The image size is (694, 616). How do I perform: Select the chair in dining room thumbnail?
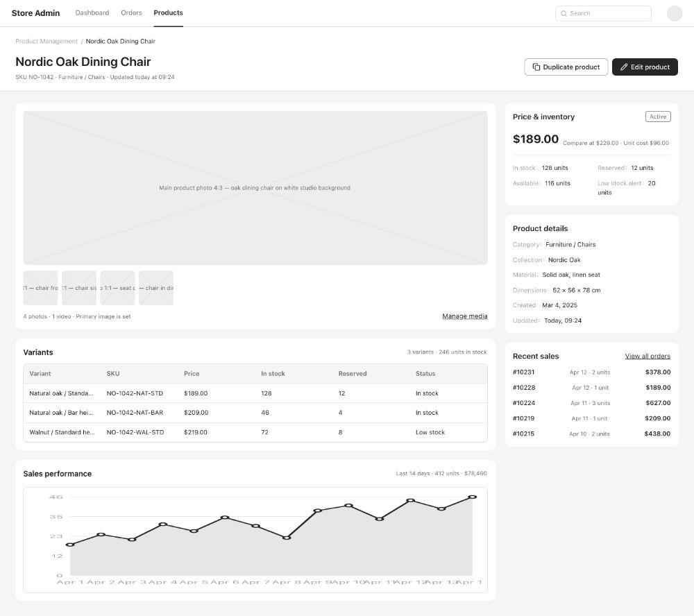pos(155,288)
